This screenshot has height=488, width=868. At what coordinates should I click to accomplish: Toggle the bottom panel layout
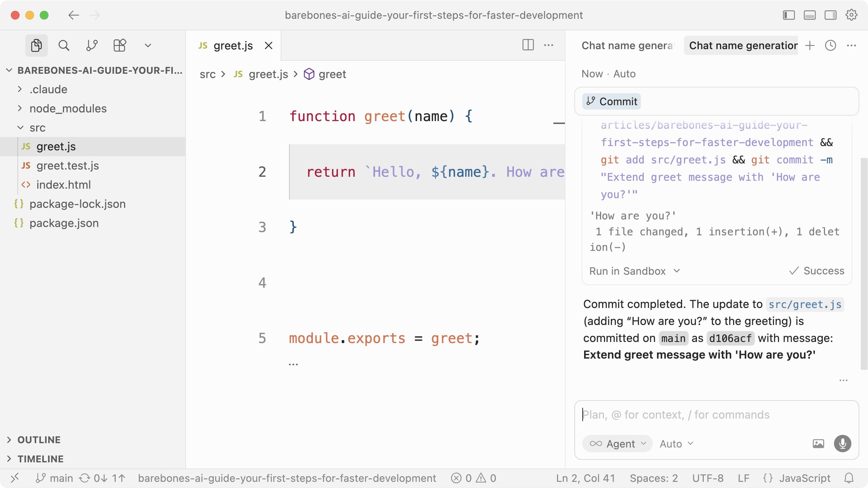tap(810, 15)
